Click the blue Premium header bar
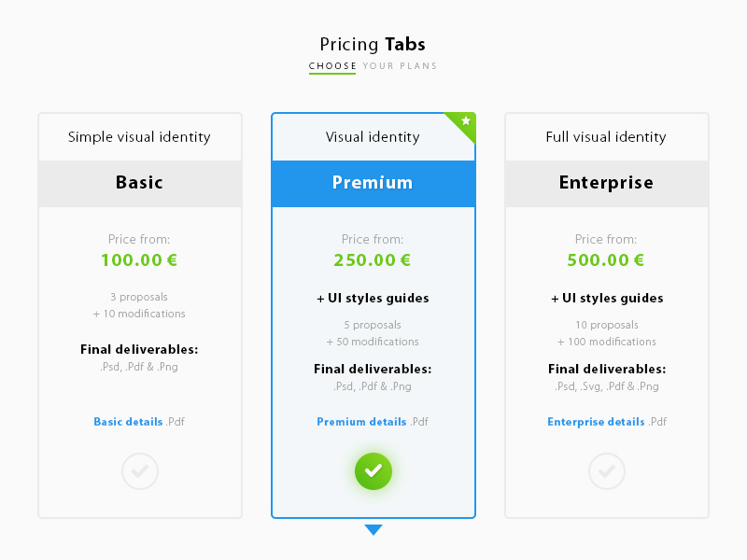 (373, 183)
